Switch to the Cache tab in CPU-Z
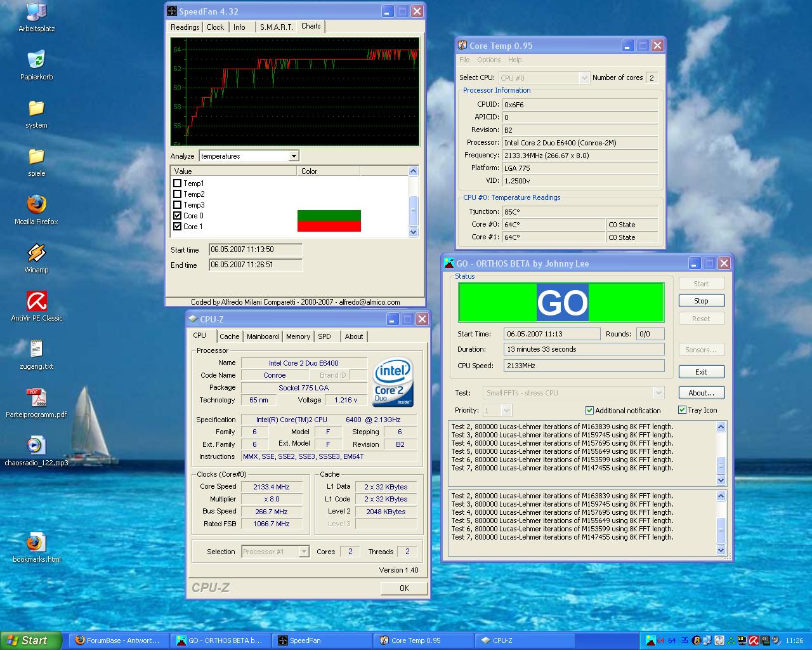Viewport: 812px width, 650px height. pyautogui.click(x=230, y=336)
